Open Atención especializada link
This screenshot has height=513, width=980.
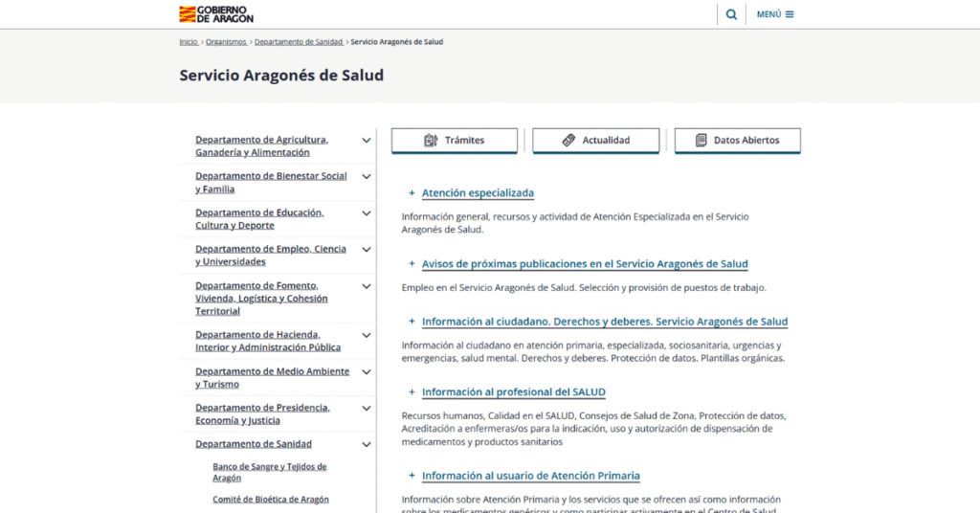pos(478,193)
